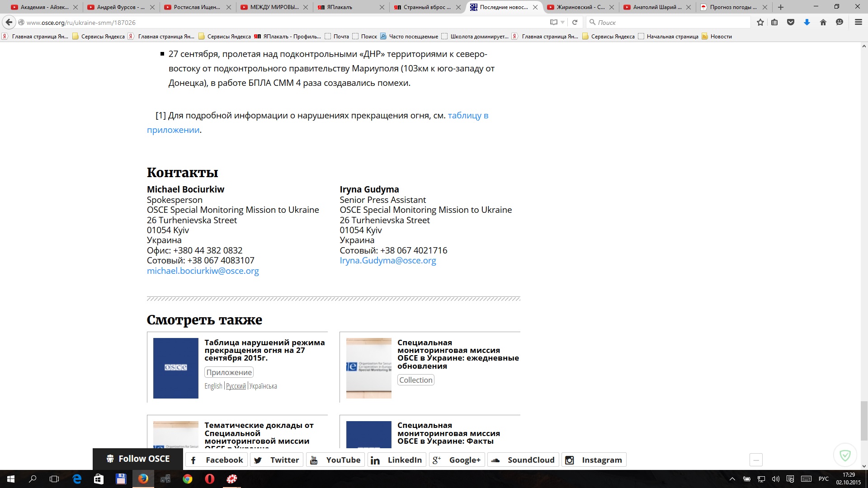Image resolution: width=868 pixels, height=488 pixels.
Task: Switch to the Ростислав Ищен... tab
Action: [197, 7]
